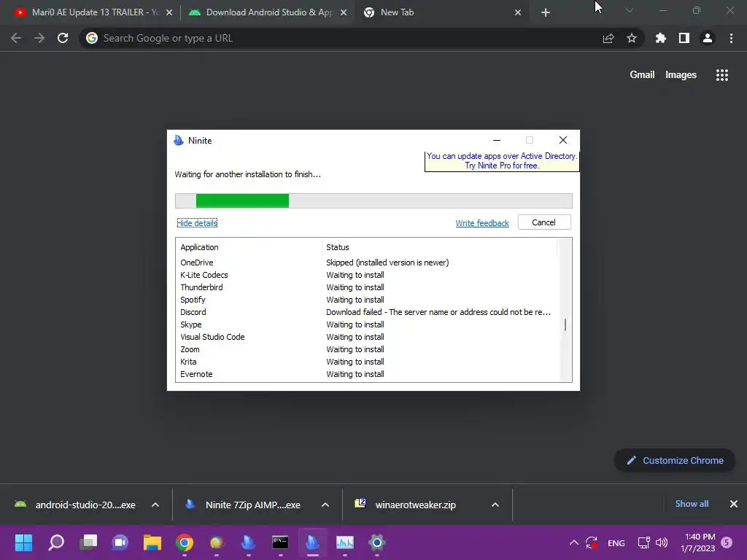Click the Try Ninite Pro for free banner
747x560 pixels.
coord(502,161)
